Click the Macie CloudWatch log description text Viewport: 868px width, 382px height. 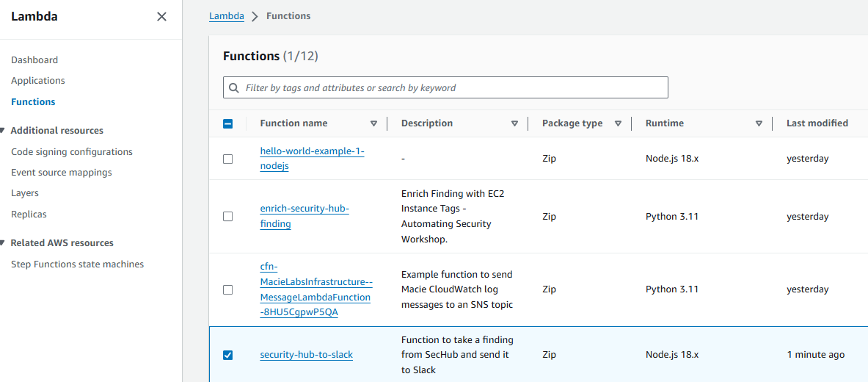[x=457, y=289]
